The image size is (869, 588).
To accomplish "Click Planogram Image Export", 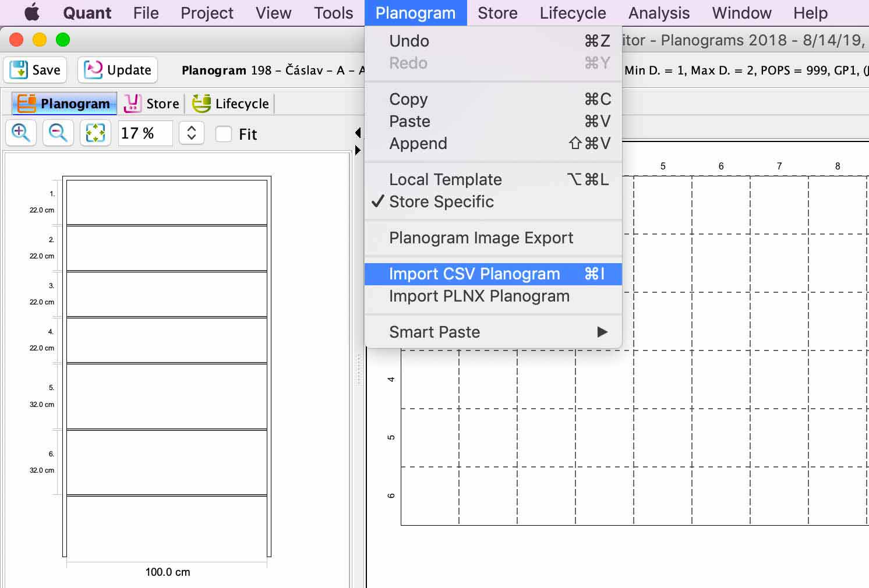I will (481, 238).
